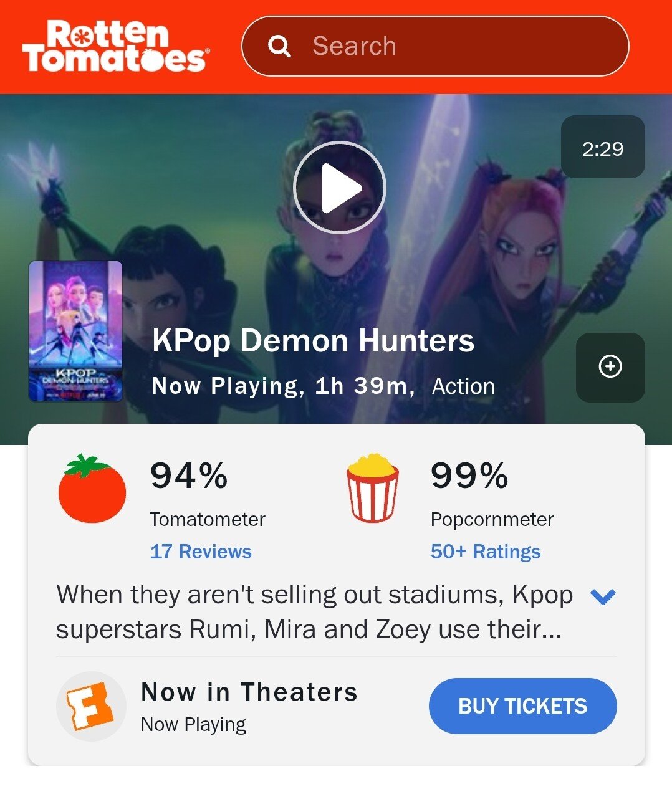Viewport: 672px width, 789px height.
Task: Expand the synopsis with chevron arrow
Action: pos(603,597)
